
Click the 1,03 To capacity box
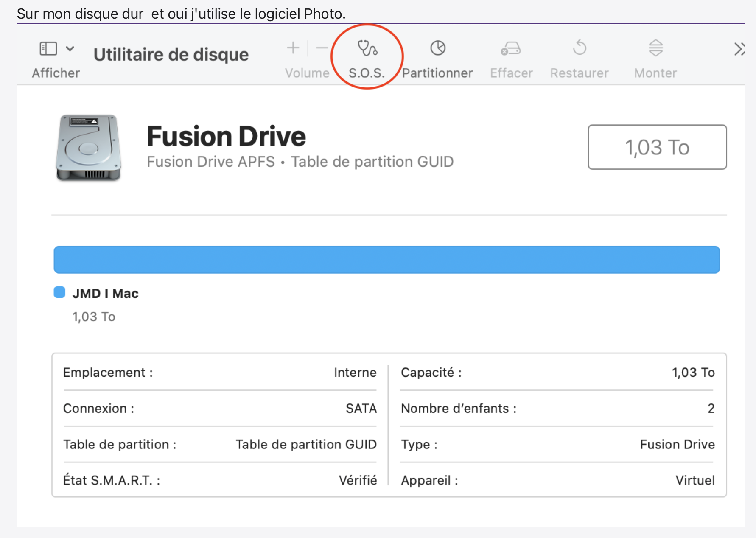[657, 147]
